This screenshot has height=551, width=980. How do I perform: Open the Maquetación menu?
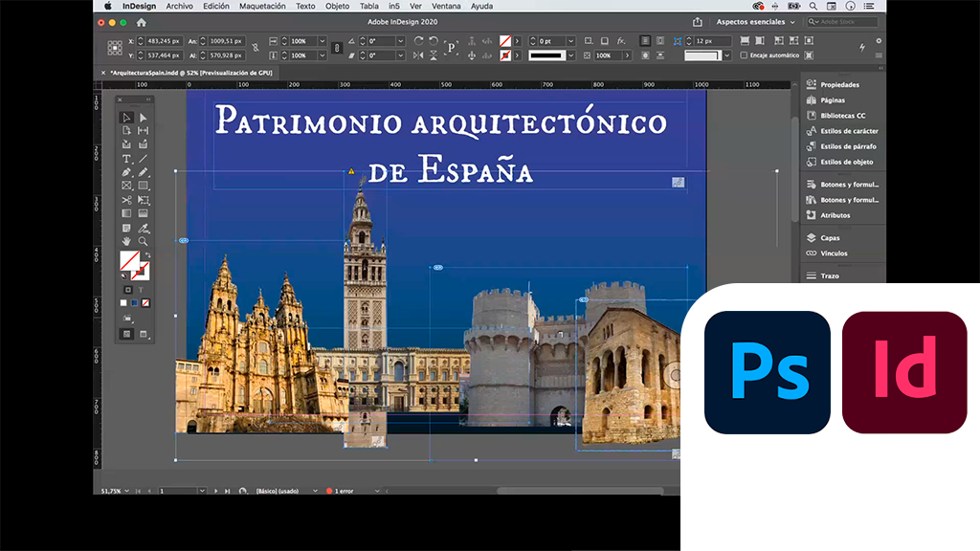[x=262, y=7]
